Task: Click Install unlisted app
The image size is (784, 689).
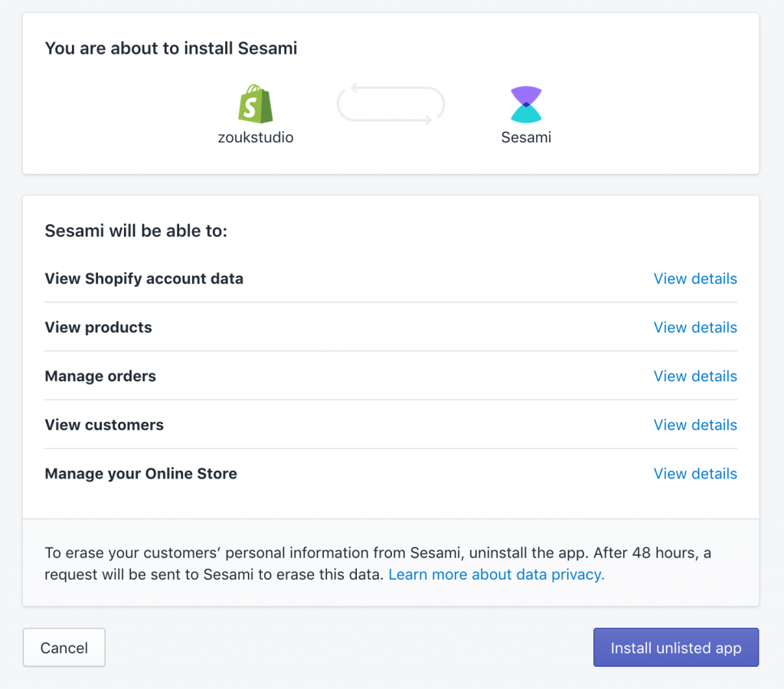Action: [x=675, y=647]
